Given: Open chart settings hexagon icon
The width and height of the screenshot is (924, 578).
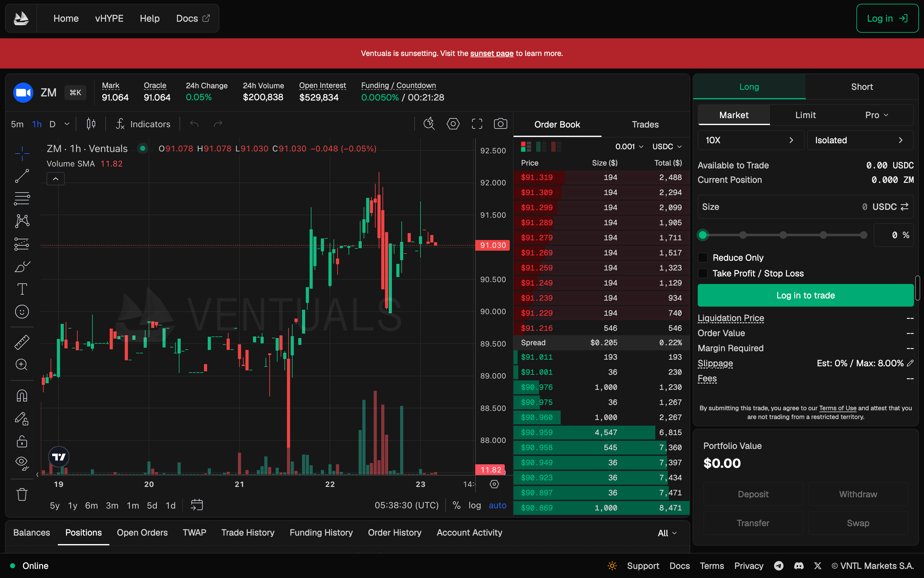Looking at the screenshot, I should point(453,124).
